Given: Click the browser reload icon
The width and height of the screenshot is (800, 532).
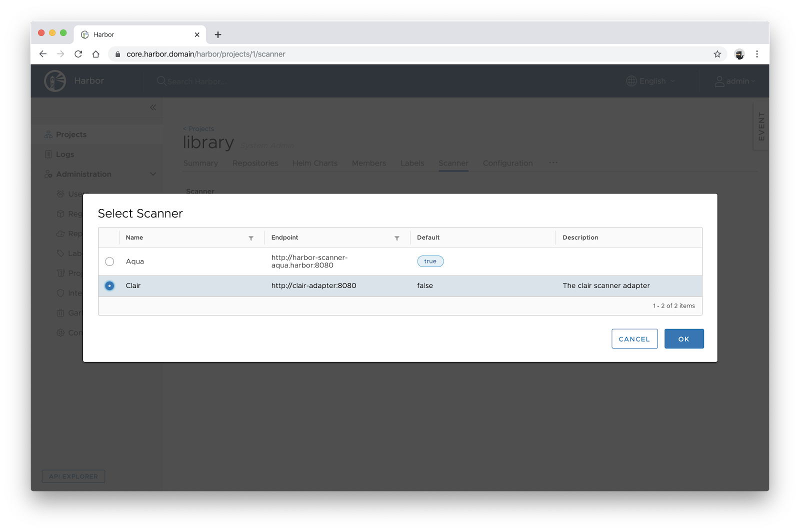Looking at the screenshot, I should coord(78,54).
